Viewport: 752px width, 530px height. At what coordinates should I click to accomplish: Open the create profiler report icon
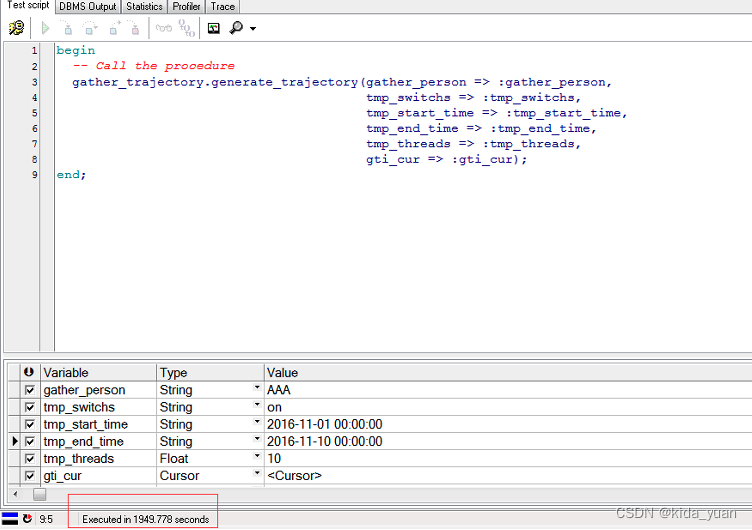(x=213, y=28)
